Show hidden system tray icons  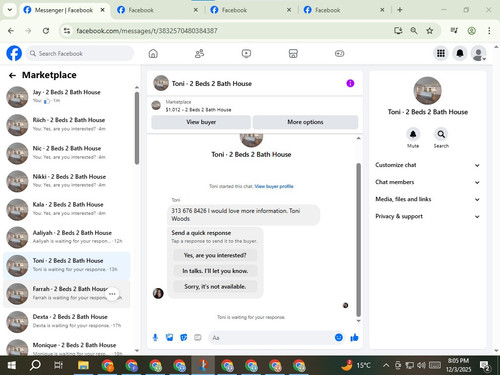386,365
